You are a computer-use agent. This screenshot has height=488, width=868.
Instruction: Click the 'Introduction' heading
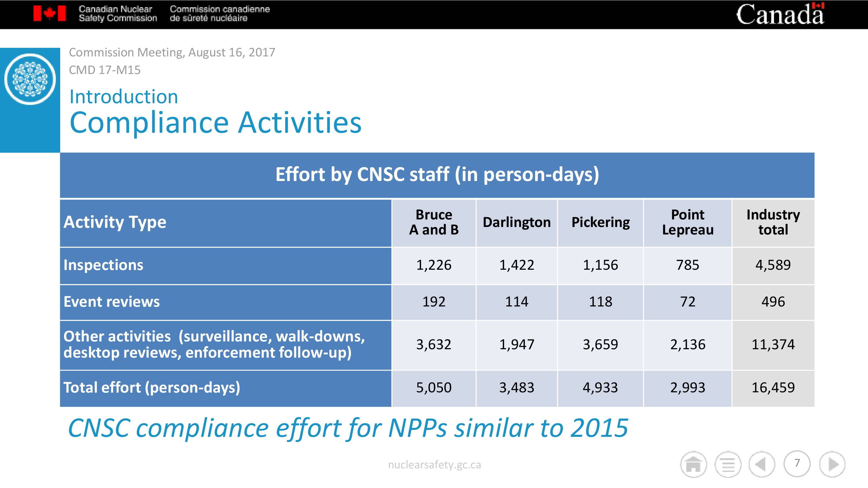[x=123, y=97]
